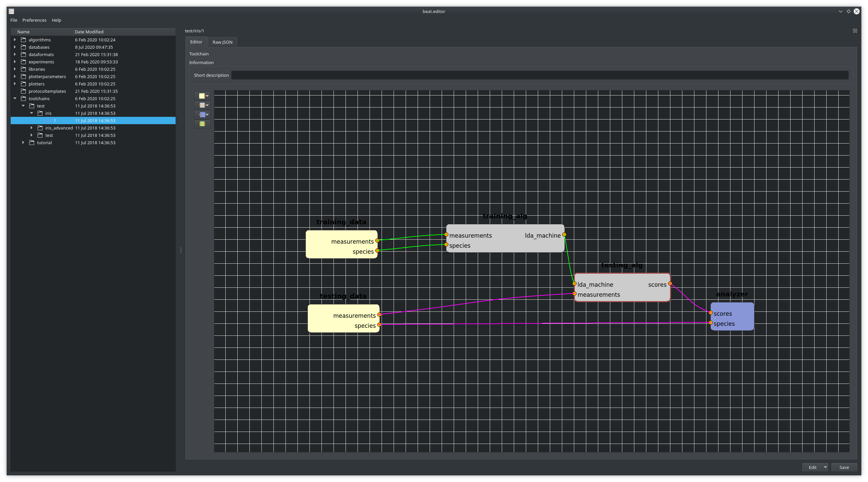This screenshot has width=868, height=482.
Task: Click the toolchains folder icon in sidebar
Action: click(23, 98)
